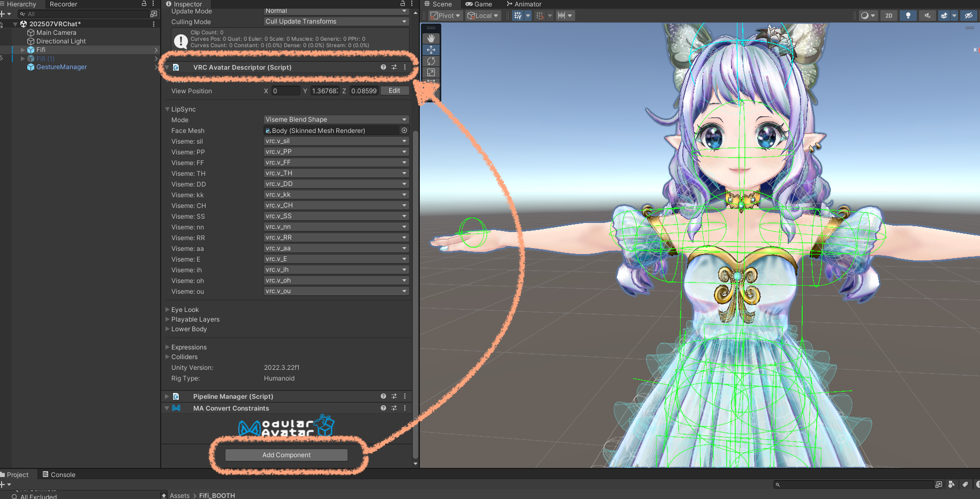
Task: Open Hierarchy create plus menu
Action: [x=5, y=14]
